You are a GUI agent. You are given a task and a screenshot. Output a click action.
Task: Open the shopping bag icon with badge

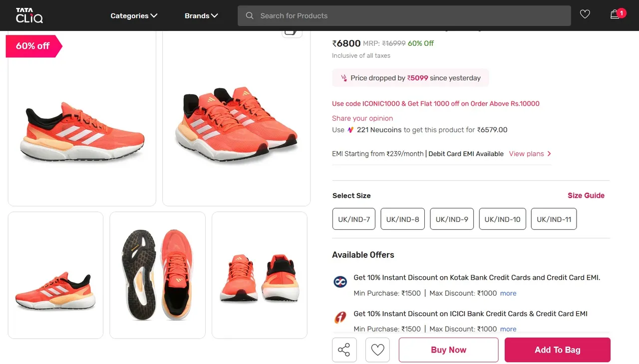pos(617,14)
